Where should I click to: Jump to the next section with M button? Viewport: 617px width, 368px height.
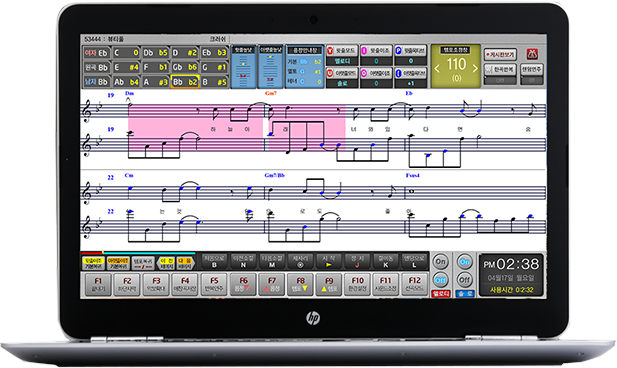pos(272,261)
